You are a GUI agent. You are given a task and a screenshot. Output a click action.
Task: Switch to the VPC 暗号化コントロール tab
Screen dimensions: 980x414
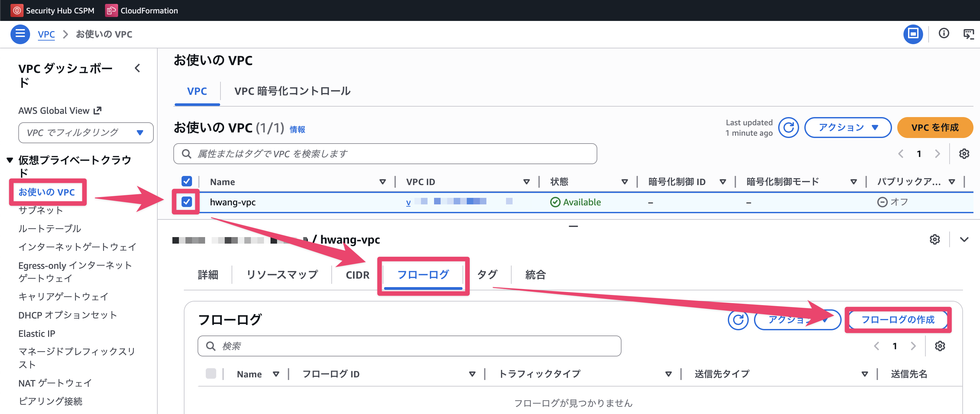(x=292, y=91)
